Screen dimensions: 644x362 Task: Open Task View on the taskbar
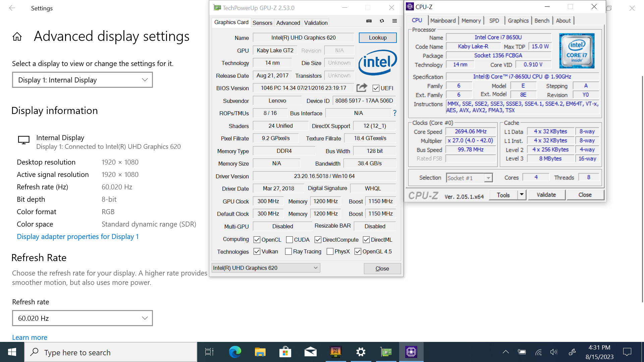[209, 352]
